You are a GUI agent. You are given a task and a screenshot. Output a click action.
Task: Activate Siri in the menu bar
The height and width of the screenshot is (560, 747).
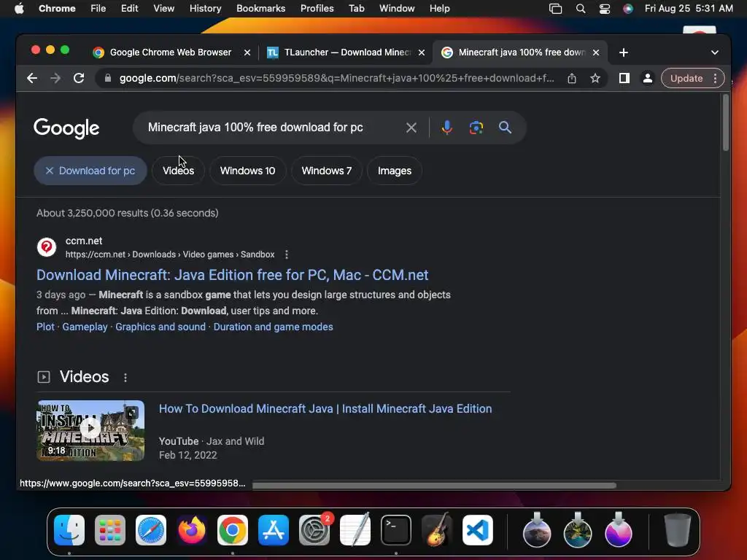click(628, 9)
